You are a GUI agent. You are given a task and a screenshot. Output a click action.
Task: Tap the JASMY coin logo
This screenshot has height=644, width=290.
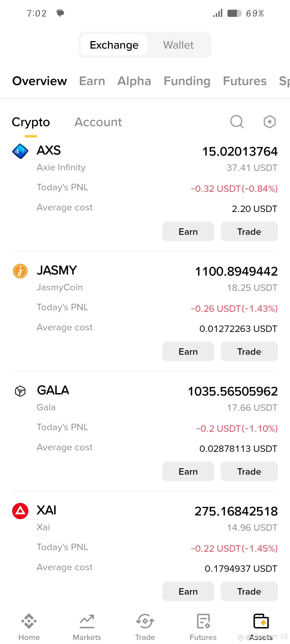(x=20, y=271)
